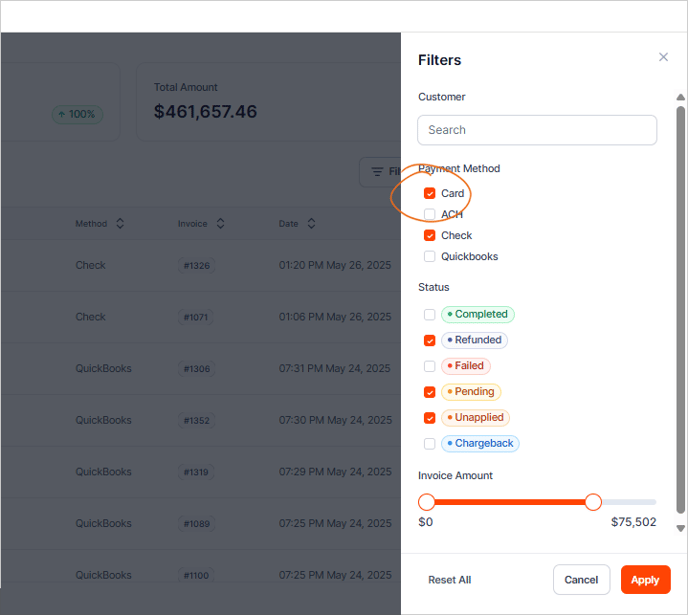Click the minimum invoice amount slider handle
The width and height of the screenshot is (688, 615).
[x=427, y=502]
